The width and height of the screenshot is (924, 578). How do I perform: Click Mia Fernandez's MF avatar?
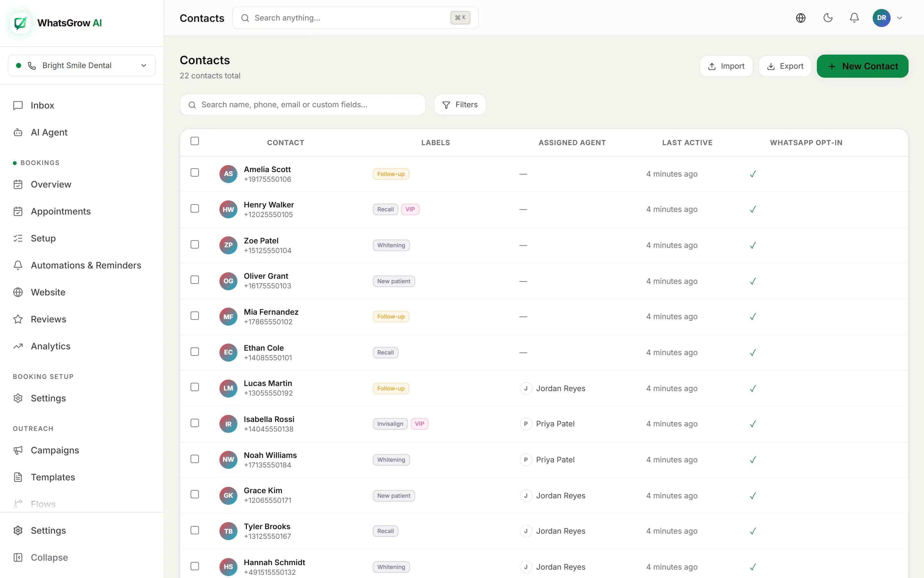228,317
